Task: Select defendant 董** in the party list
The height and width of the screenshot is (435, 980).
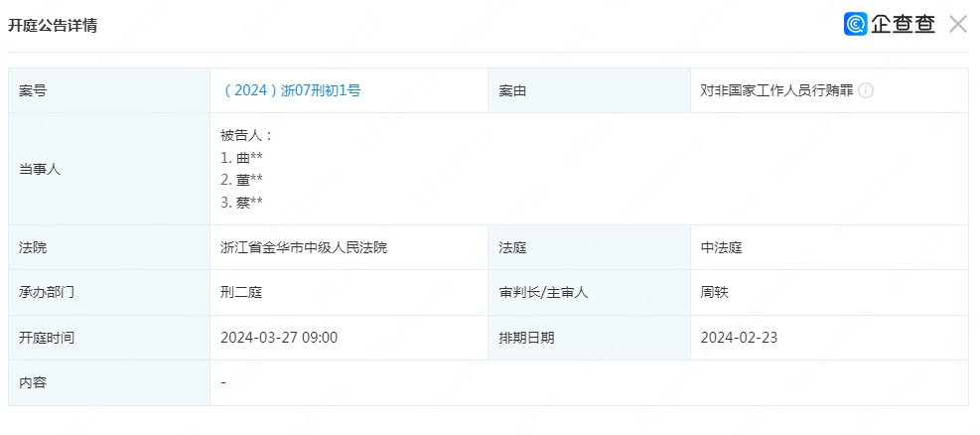Action: (242, 180)
